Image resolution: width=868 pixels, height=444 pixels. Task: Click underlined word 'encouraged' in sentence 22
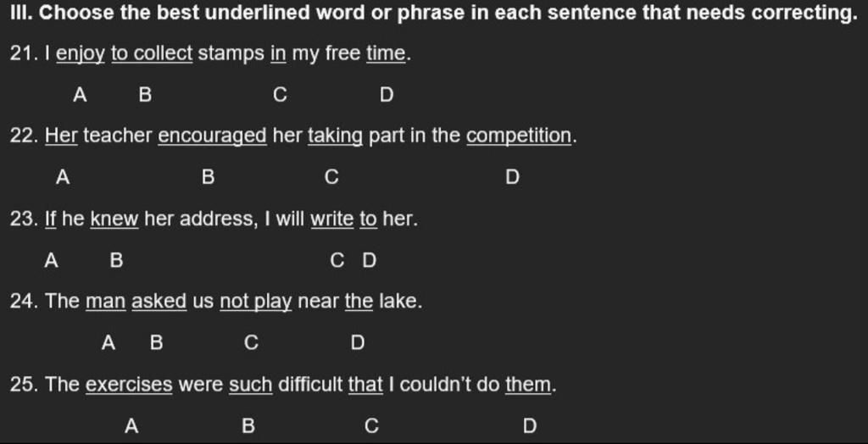(x=213, y=136)
